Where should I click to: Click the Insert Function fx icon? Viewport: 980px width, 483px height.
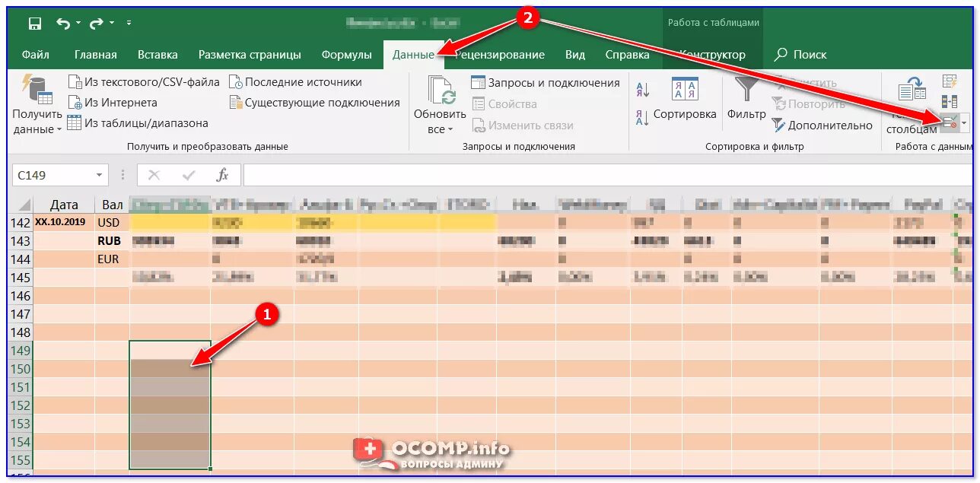(x=222, y=175)
